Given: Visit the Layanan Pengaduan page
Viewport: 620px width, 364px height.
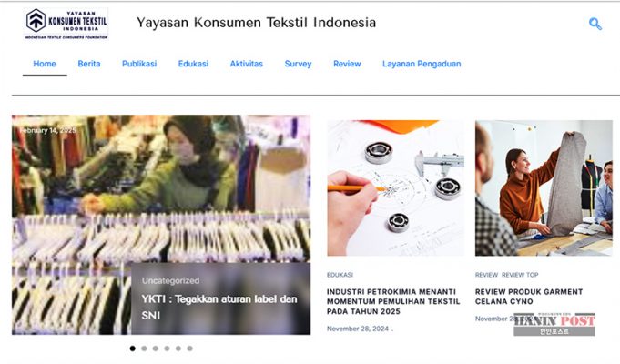Looking at the screenshot, I should coord(422,64).
